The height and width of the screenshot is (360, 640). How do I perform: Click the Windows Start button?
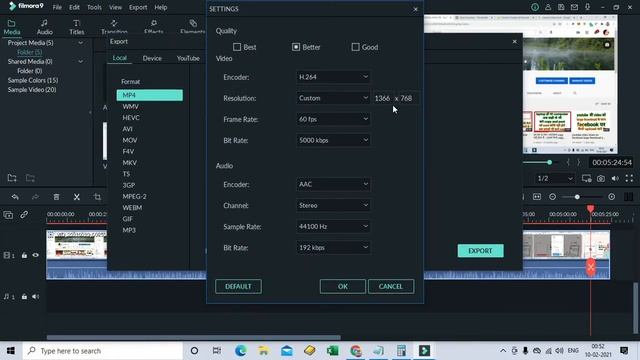[11, 351]
